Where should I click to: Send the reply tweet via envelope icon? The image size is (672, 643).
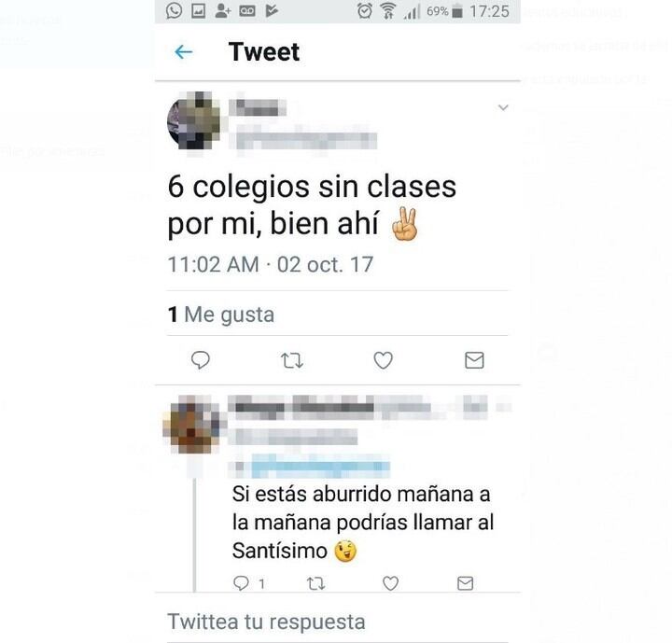466,583
